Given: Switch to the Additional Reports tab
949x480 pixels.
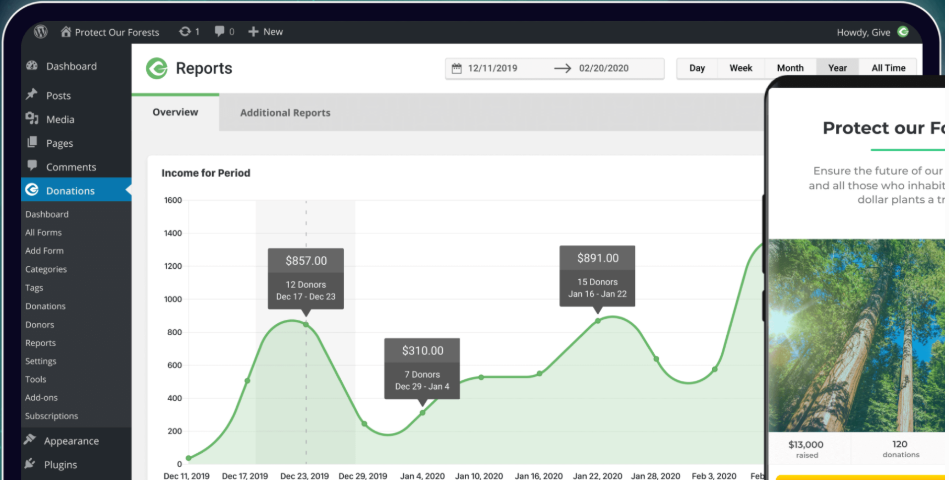Looking at the screenshot, I should click(x=285, y=113).
